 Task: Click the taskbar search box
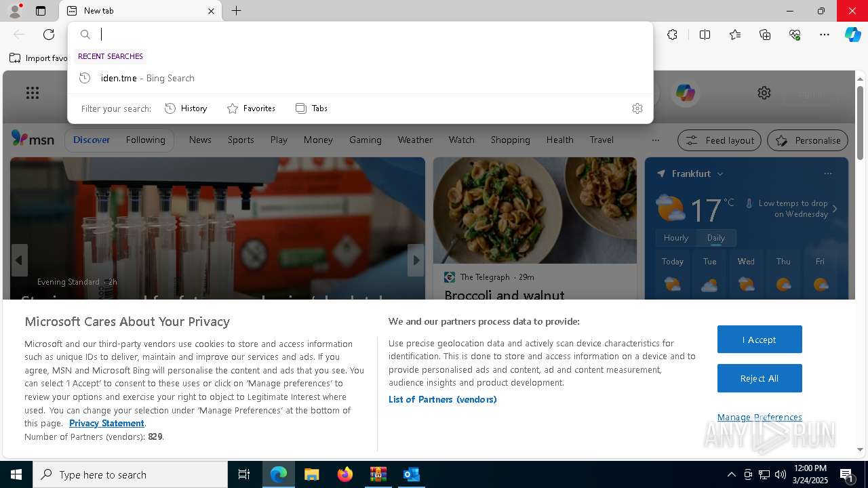tap(130, 474)
